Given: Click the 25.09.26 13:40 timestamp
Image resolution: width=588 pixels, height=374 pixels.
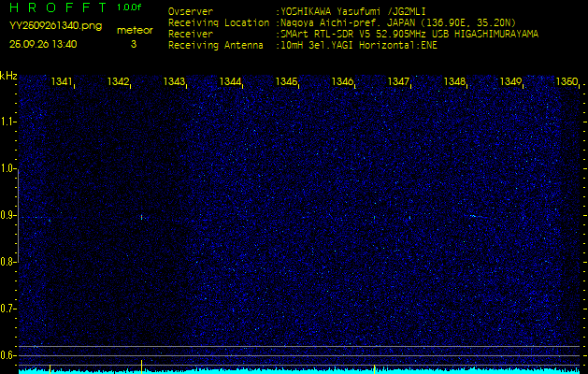Looking at the screenshot, I should (43, 44).
